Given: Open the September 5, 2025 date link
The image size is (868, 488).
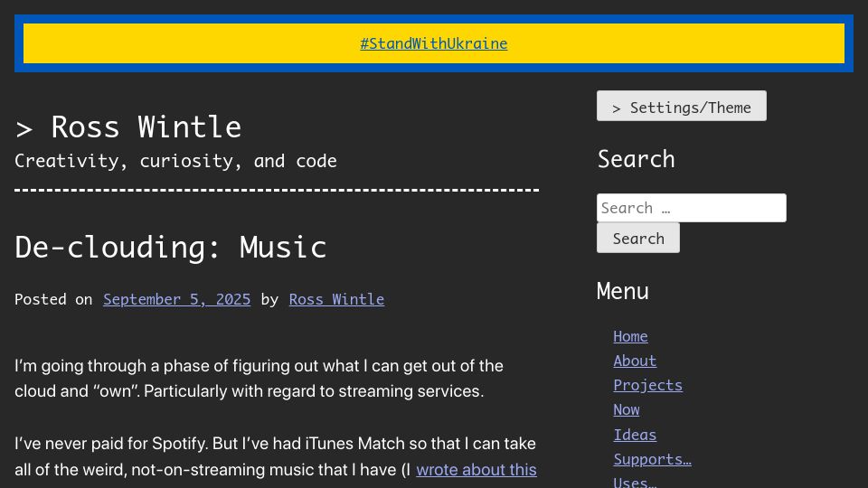Looking at the screenshot, I should click(176, 299).
